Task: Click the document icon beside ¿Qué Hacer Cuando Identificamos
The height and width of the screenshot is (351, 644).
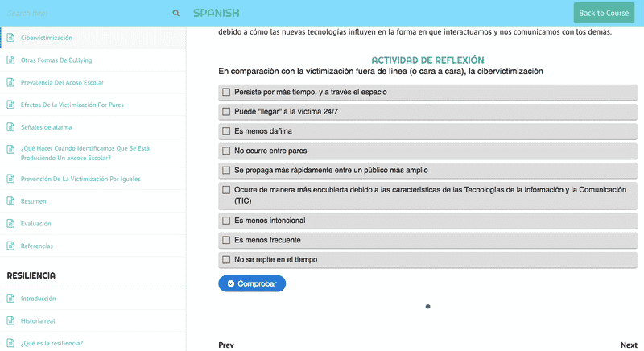Action: (x=10, y=149)
